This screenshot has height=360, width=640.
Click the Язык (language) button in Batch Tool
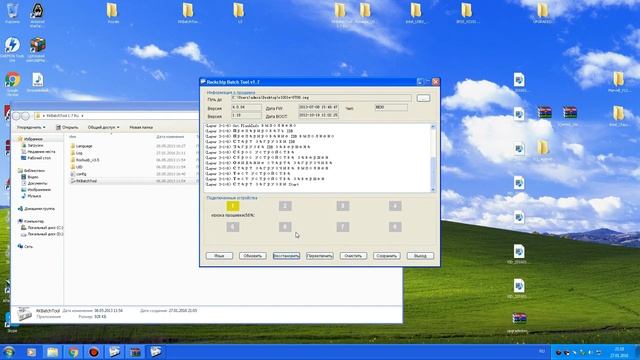click(x=219, y=256)
